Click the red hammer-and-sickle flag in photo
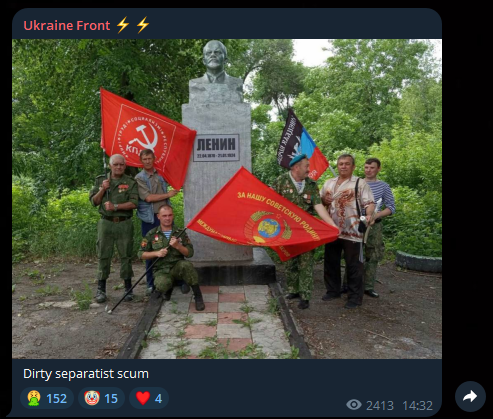The height and width of the screenshot is (419, 493). [x=147, y=138]
